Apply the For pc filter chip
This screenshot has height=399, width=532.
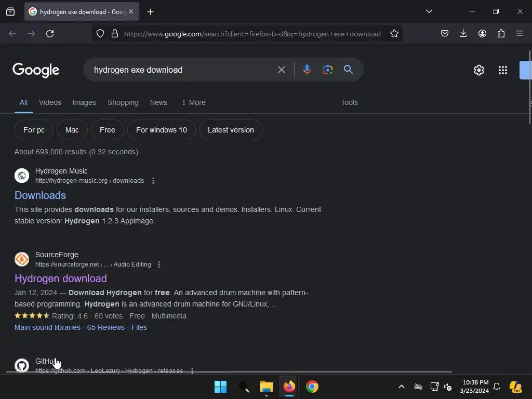34,130
